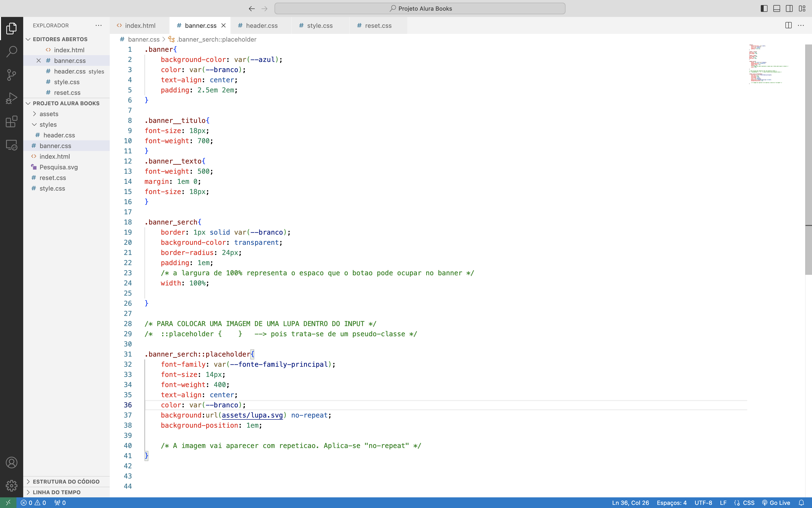This screenshot has width=812, height=508.
Task: Toggle the bottom panel
Action: (777, 8)
